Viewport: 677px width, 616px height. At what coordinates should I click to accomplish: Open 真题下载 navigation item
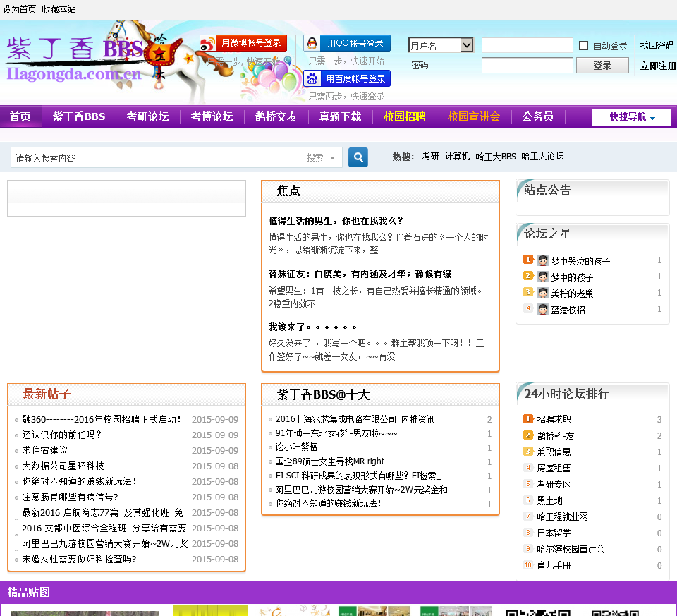point(340,116)
